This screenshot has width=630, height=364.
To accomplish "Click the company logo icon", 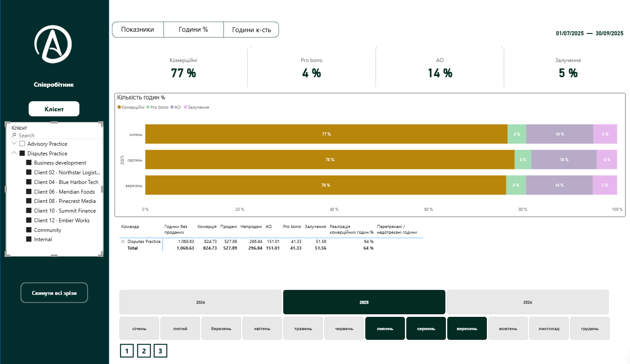I will click(x=53, y=43).
